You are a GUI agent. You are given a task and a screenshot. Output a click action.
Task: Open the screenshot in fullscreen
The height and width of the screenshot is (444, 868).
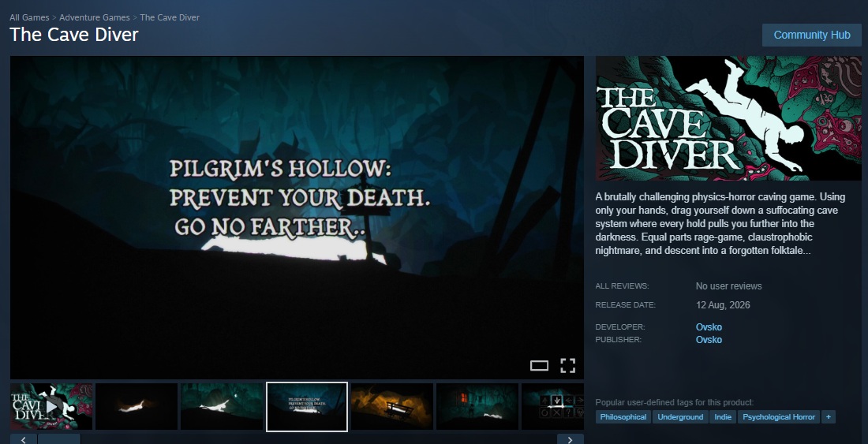coord(567,365)
